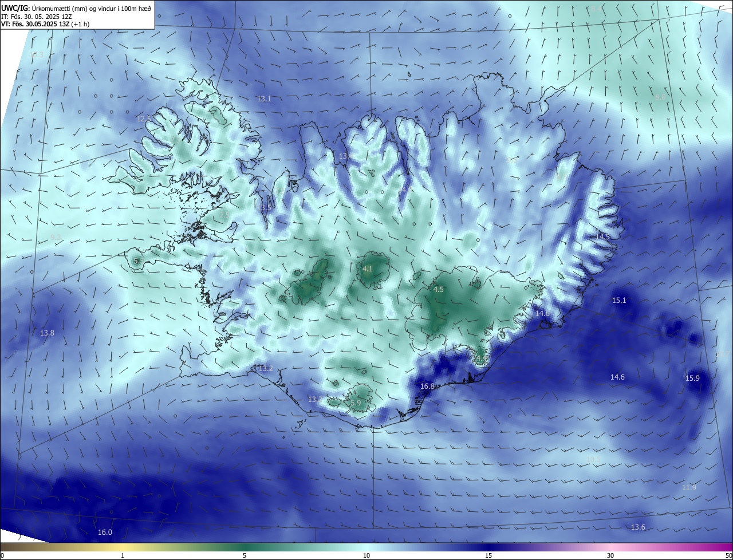Click the colour scale tick label 30

[610, 555]
